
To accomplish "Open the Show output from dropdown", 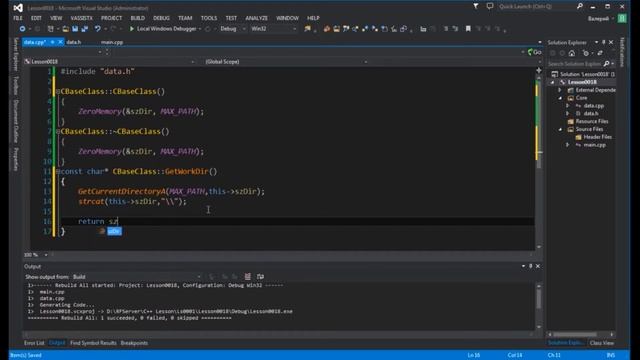I will tap(137, 277).
